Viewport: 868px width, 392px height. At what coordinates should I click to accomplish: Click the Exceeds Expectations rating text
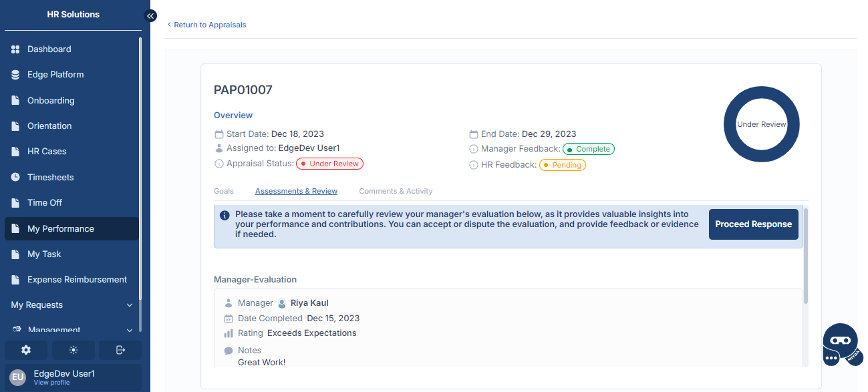click(312, 333)
